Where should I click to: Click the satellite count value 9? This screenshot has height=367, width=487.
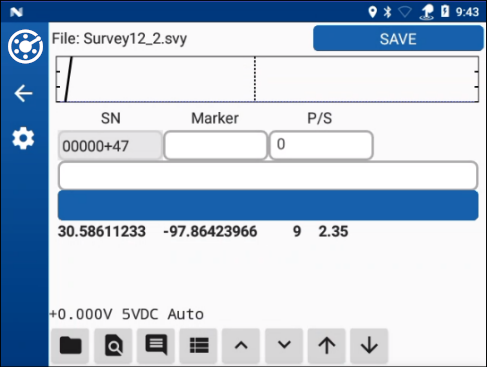[297, 232]
